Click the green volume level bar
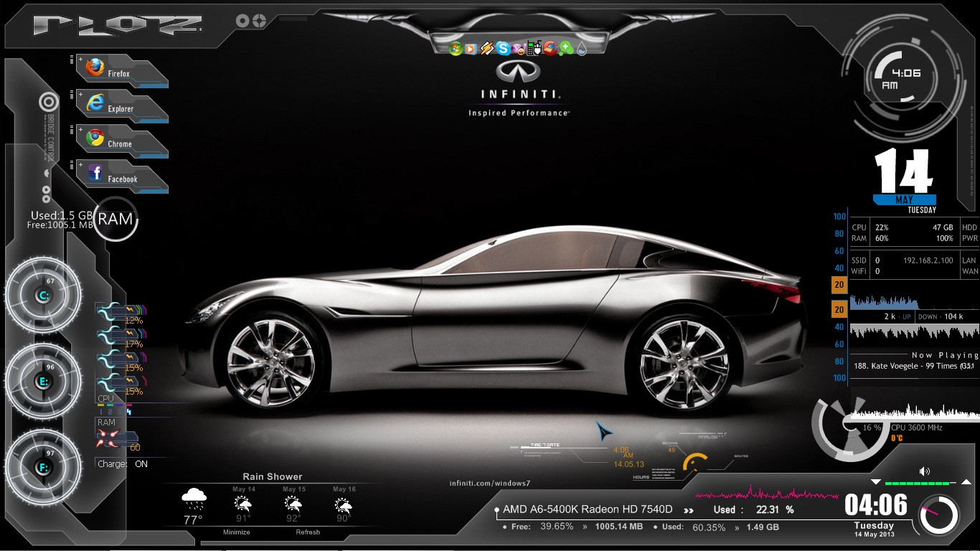The image size is (980, 551). [x=921, y=483]
